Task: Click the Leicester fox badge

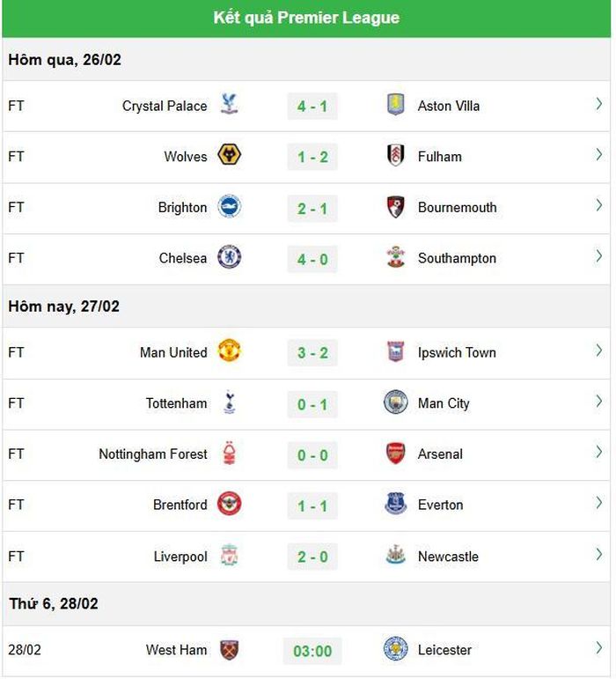Action: point(395,649)
